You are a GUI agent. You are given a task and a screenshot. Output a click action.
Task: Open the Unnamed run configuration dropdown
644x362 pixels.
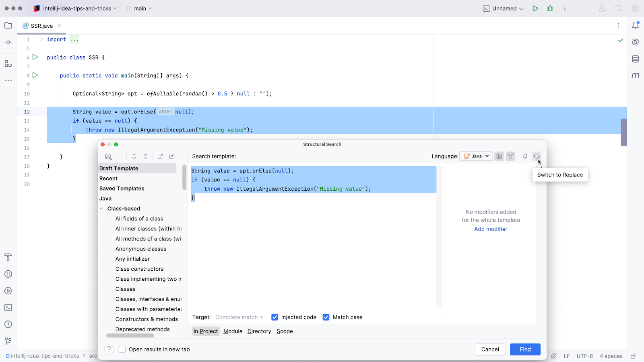coord(503,8)
